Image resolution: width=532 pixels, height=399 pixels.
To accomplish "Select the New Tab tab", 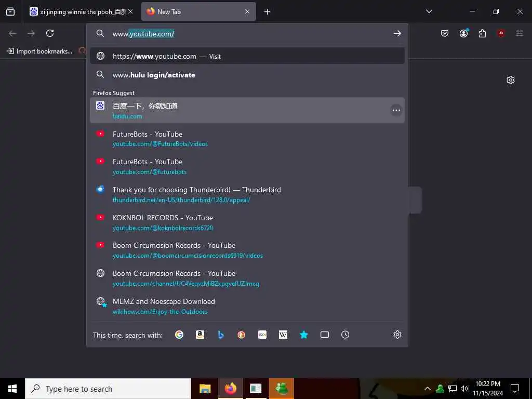I will pyautogui.click(x=198, y=11).
